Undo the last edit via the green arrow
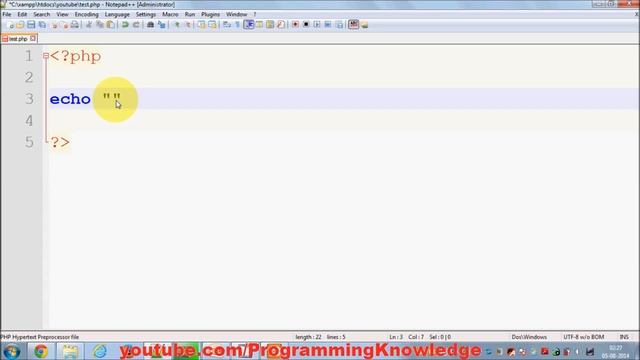 [x=125, y=25]
